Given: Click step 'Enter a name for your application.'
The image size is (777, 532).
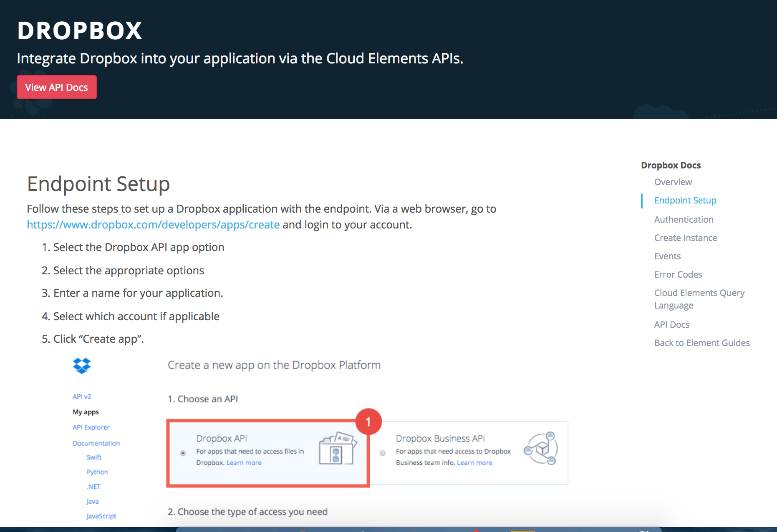Looking at the screenshot, I should (x=138, y=293).
